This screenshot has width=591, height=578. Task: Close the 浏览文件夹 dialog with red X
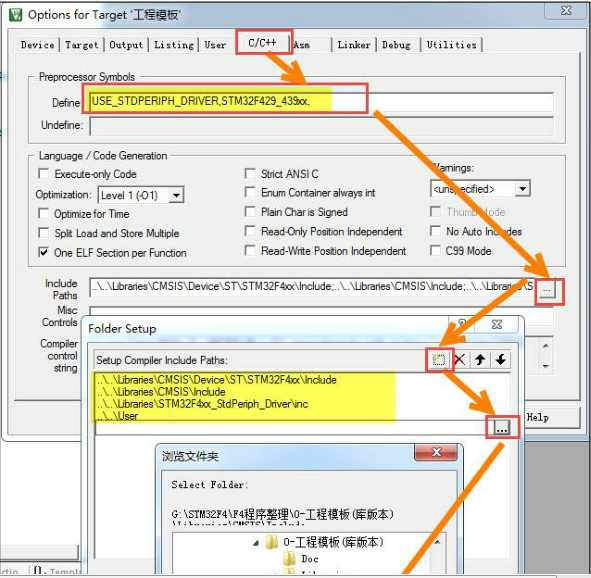[436, 452]
